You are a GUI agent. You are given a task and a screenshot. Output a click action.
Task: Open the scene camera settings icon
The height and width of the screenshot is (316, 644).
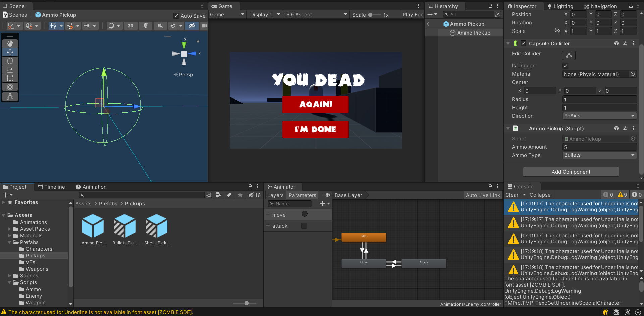[204, 26]
